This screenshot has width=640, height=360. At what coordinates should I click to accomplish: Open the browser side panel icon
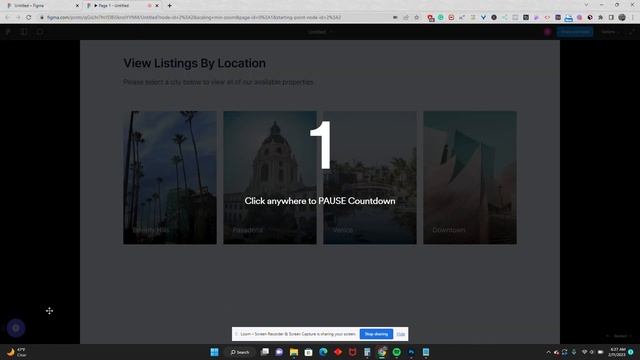coord(611,18)
